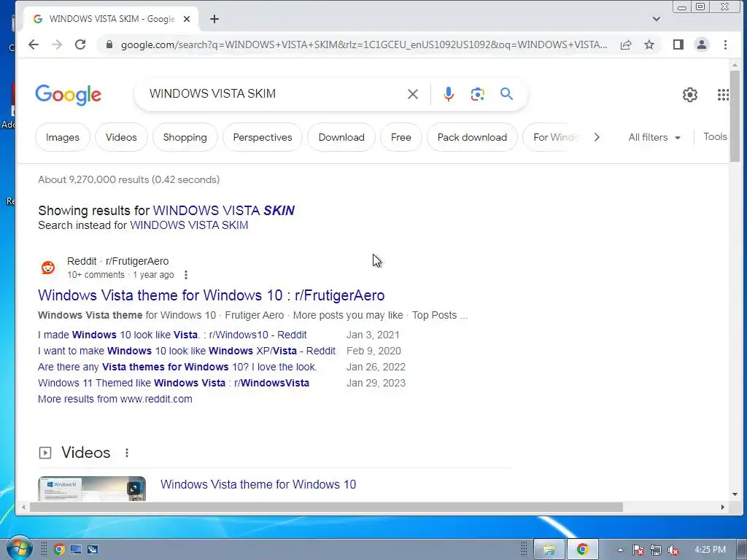Search instead for WINDOWS VISTA SKIM
The height and width of the screenshot is (560, 747).
(189, 225)
